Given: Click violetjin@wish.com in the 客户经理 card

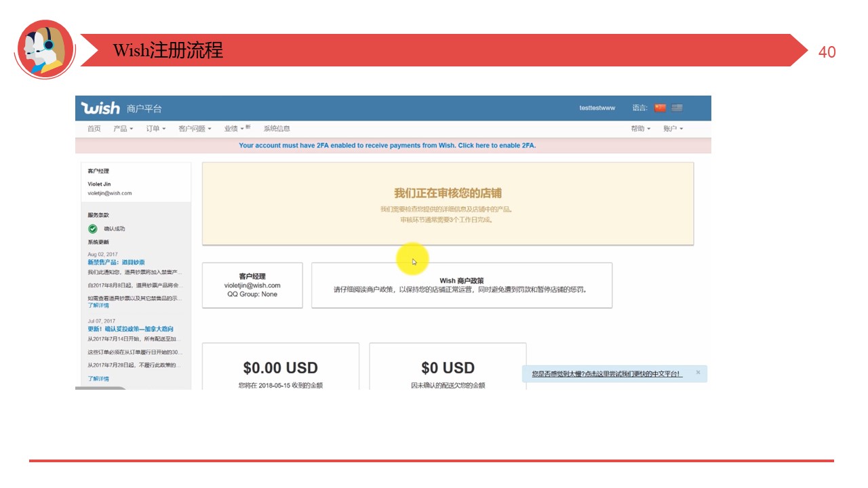Looking at the screenshot, I should 252,285.
